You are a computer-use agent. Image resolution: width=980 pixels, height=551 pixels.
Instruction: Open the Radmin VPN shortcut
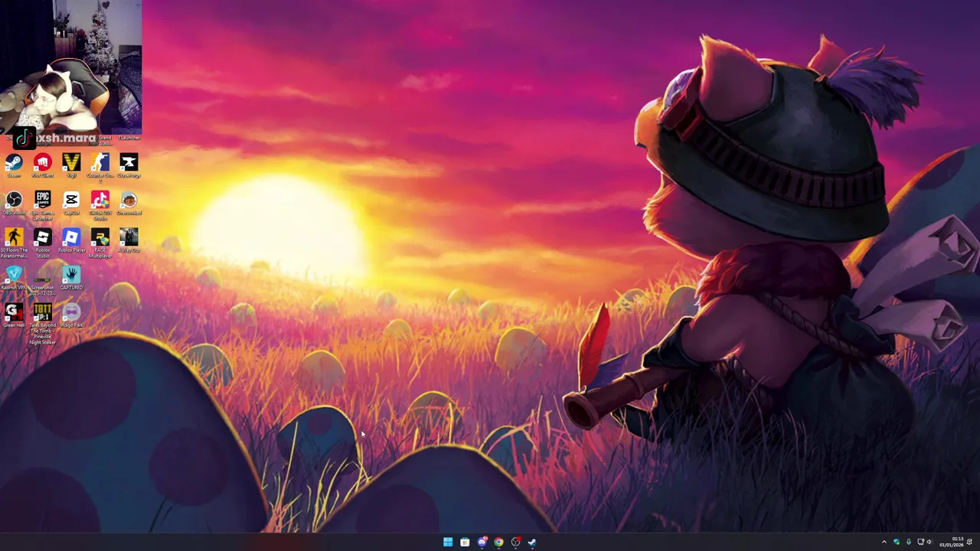[x=14, y=278]
